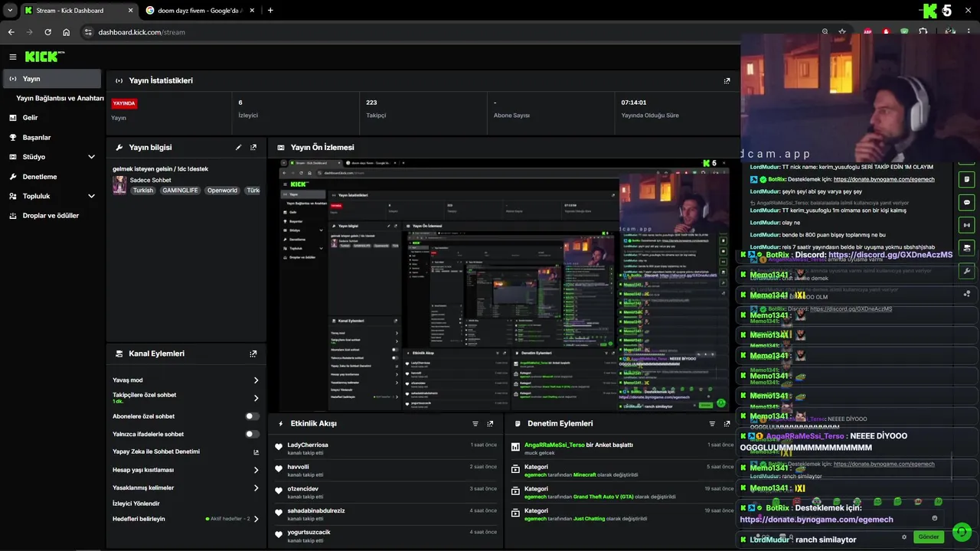Click the Sadece Sohbet category avatar
The height and width of the screenshot is (551, 980).
point(119,185)
